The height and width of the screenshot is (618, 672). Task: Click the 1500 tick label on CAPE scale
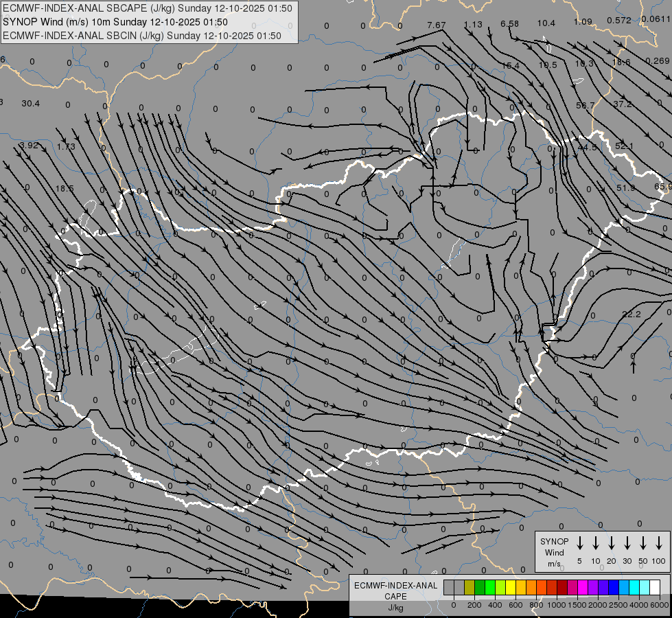[x=577, y=605]
